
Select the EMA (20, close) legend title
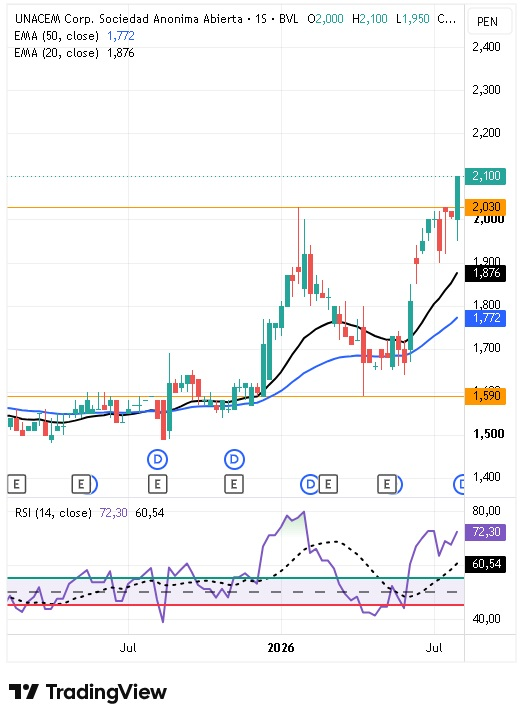point(57,53)
